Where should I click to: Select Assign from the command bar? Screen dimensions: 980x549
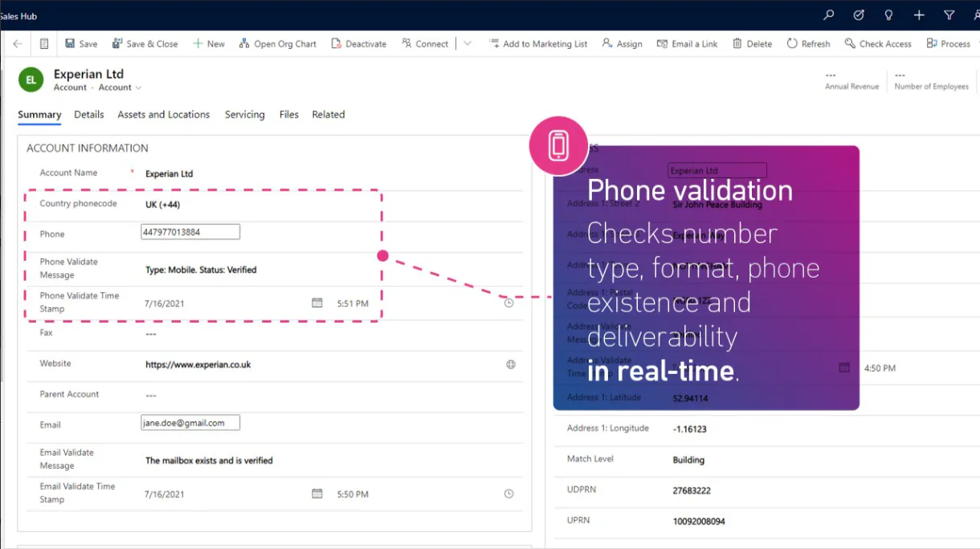622,43
